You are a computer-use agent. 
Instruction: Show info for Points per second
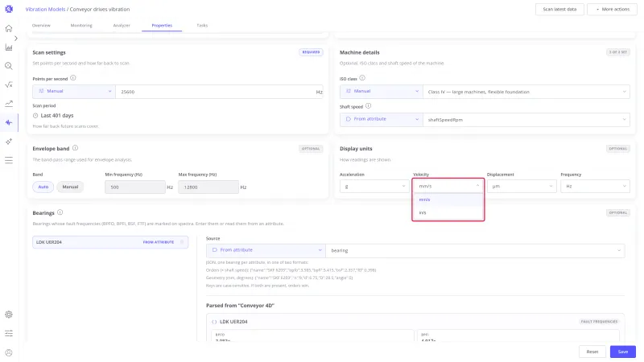[x=73, y=78]
